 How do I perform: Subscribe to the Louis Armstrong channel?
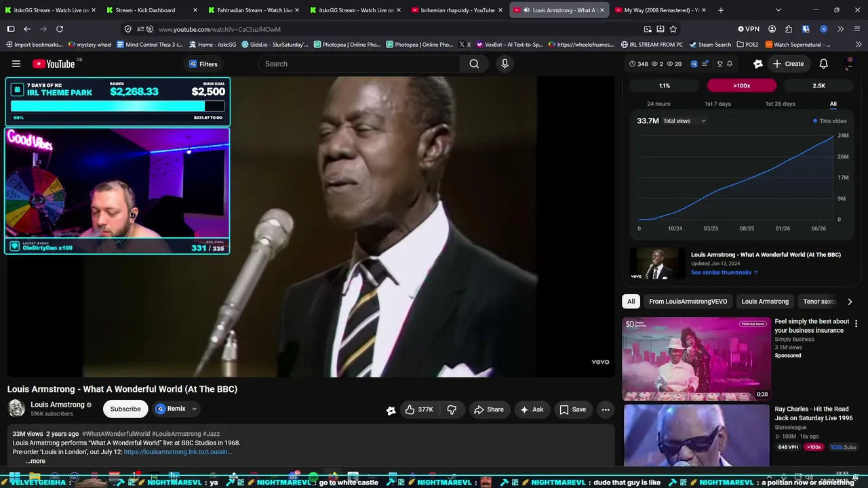125,409
